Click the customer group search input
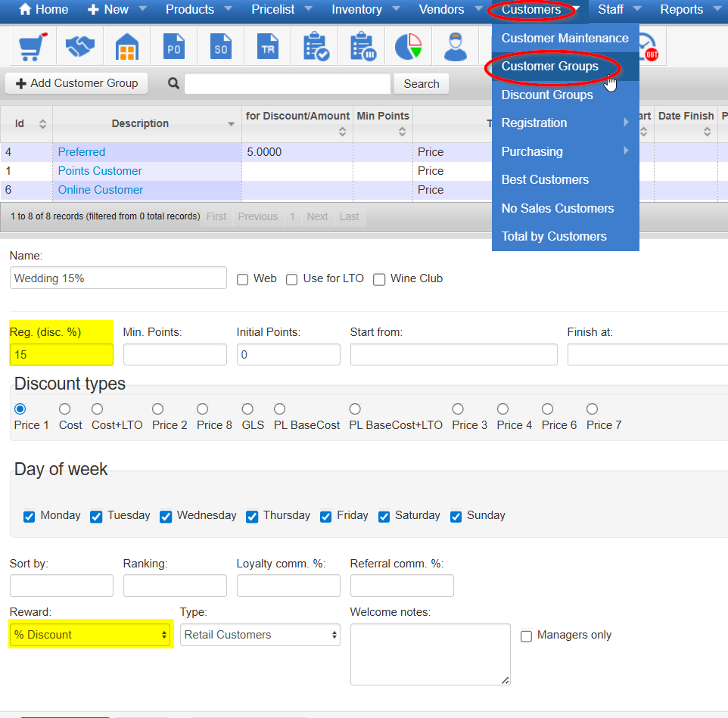This screenshot has height=718, width=728. (x=288, y=83)
